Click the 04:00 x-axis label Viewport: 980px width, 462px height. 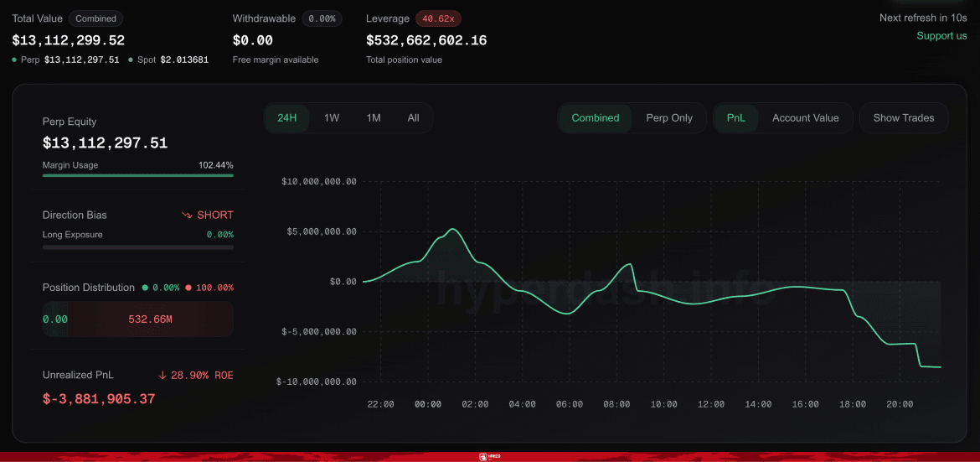coord(523,404)
